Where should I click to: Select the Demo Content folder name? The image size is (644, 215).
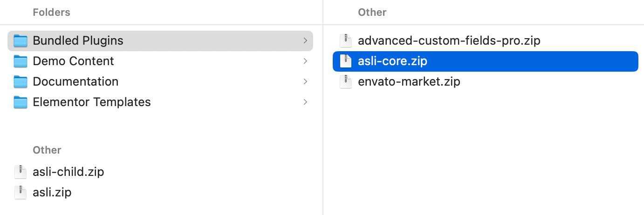[73, 61]
